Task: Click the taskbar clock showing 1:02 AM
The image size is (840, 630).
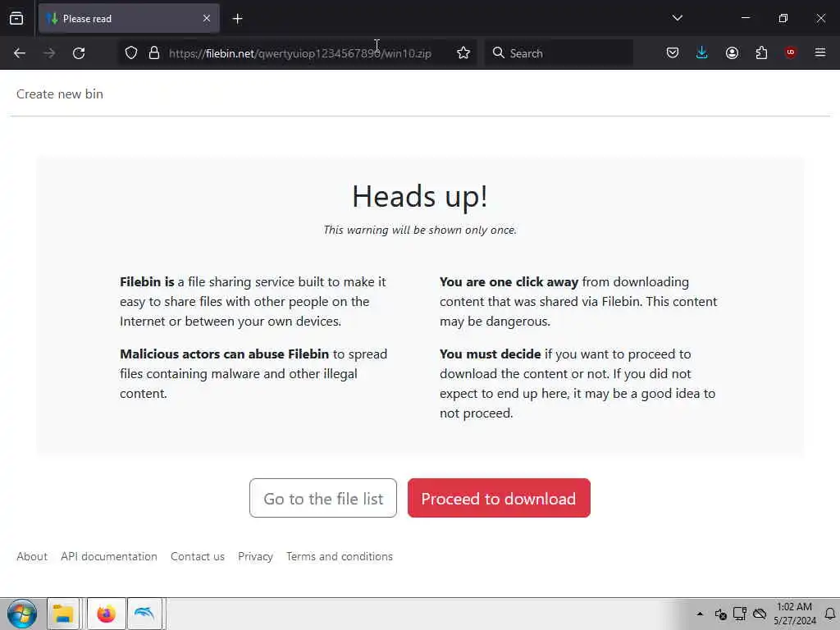Action: (x=794, y=614)
